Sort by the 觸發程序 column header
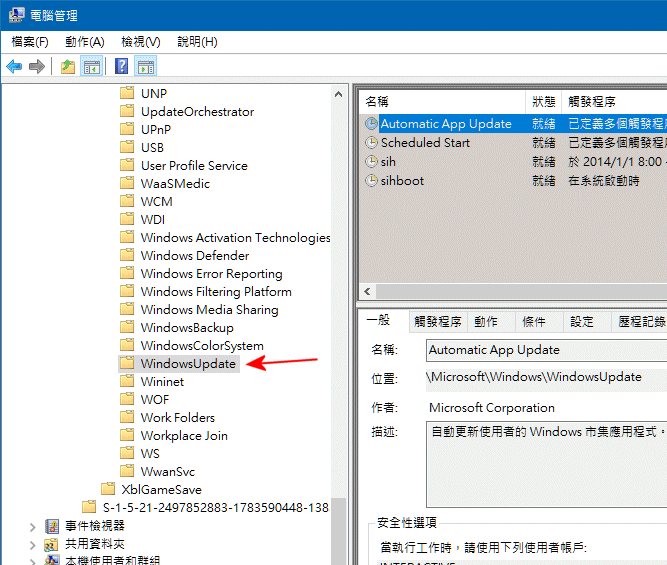Screen dimensions: 667x565 pyautogui.click(x=615, y=102)
